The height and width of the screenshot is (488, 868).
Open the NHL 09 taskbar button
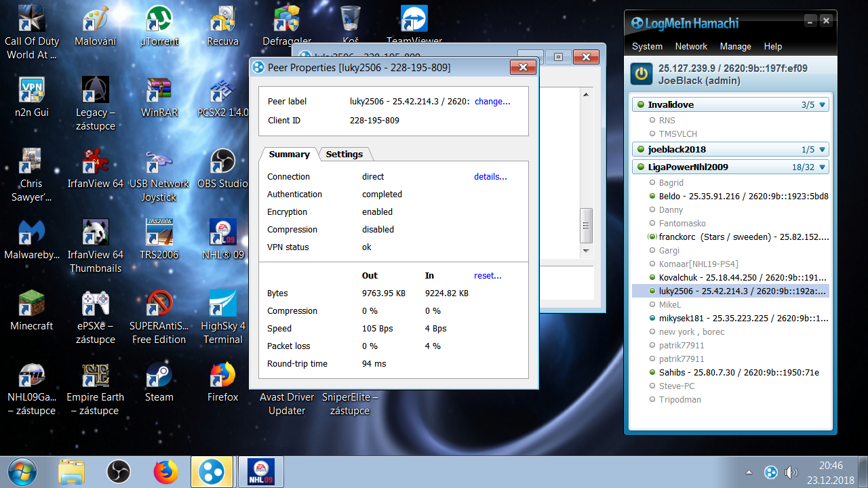coord(260,472)
